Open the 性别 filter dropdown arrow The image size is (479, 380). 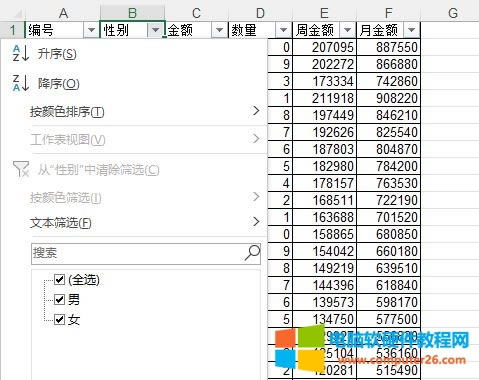tap(155, 30)
